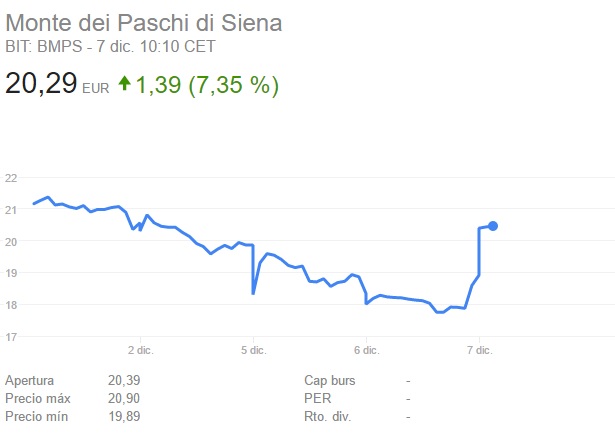The width and height of the screenshot is (615, 440).
Task: Click the BIT: BMPS ticker subtitle
Action: coord(110,46)
